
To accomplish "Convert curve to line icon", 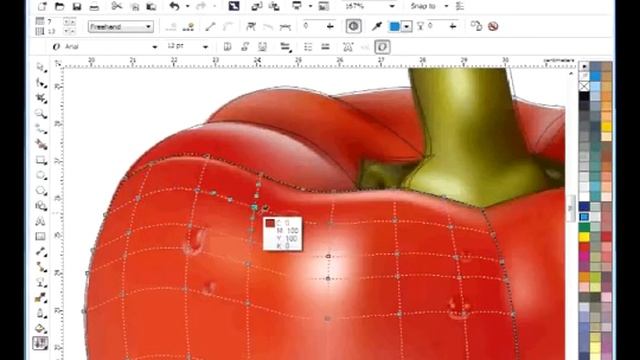I will (x=210, y=27).
